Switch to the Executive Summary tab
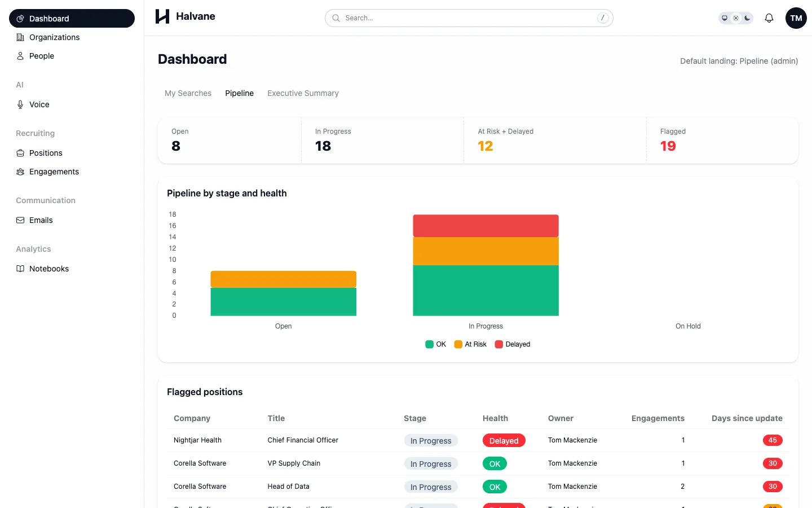The image size is (812, 508). point(303,93)
